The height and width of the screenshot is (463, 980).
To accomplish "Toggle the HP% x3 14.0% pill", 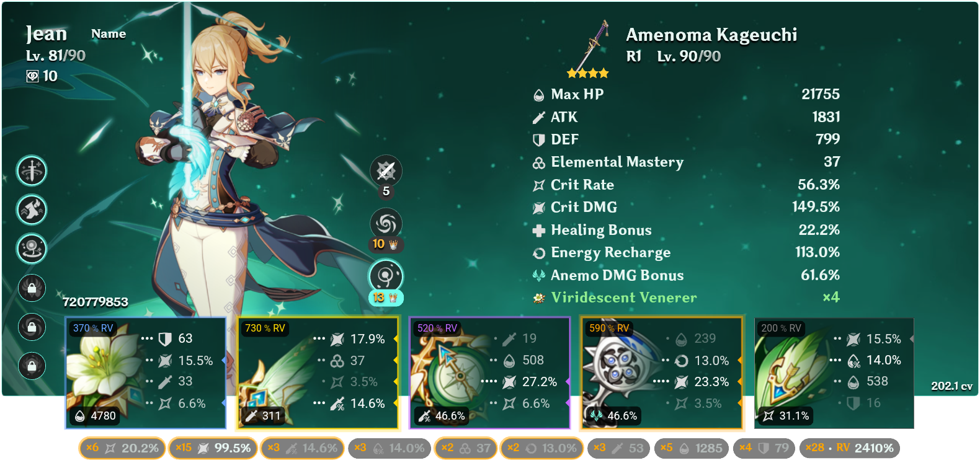I will pos(390,448).
